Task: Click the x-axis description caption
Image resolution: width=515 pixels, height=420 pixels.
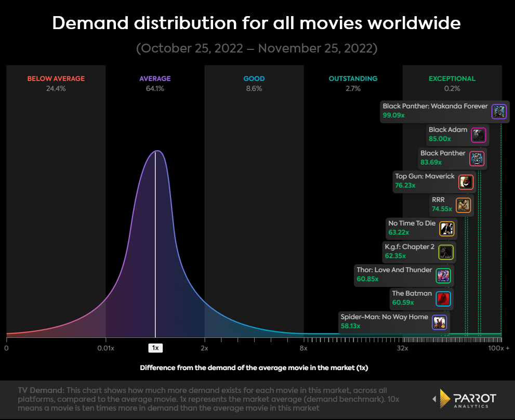Action: 254,368
